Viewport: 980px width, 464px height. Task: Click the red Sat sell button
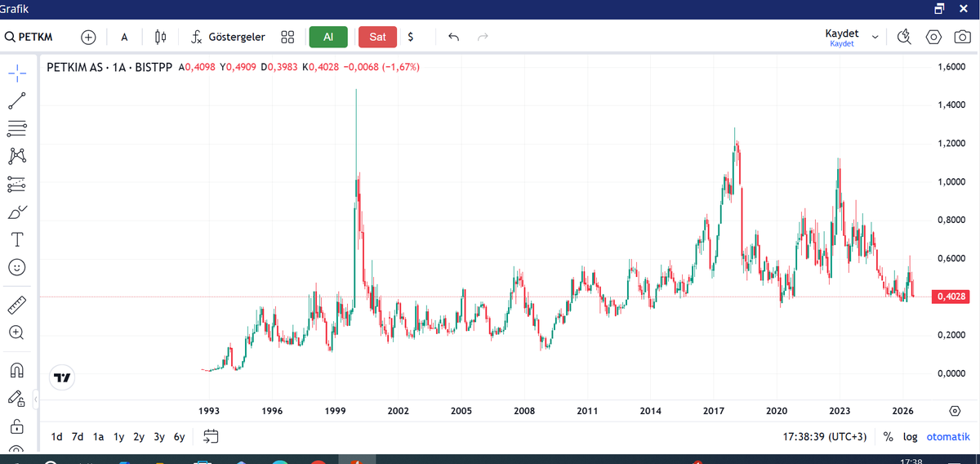(x=377, y=37)
